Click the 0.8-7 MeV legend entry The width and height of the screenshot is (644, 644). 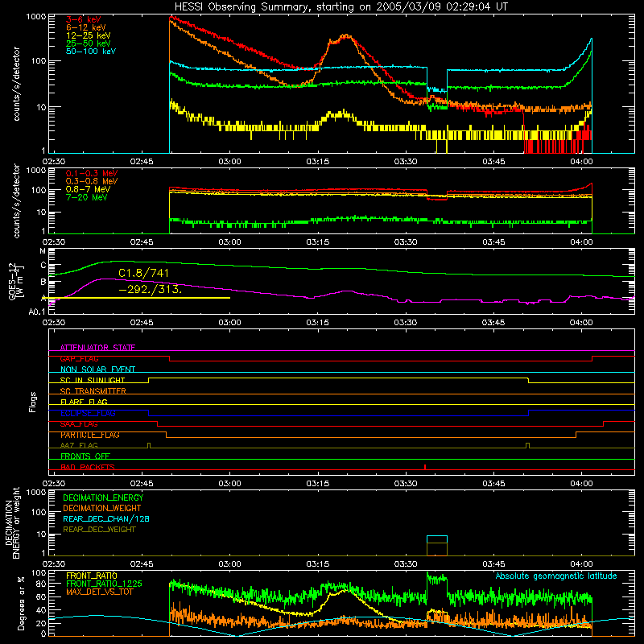pos(89,189)
